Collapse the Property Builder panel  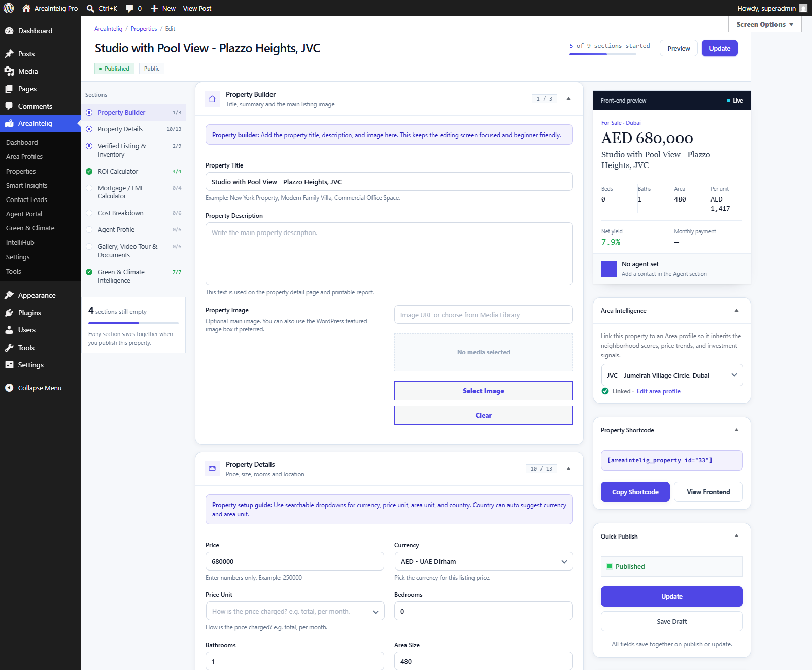(x=568, y=98)
